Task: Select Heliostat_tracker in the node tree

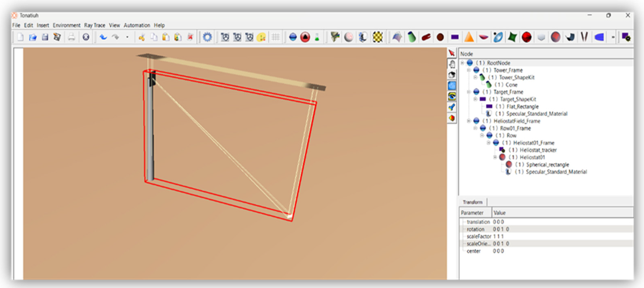Action: tap(538, 150)
